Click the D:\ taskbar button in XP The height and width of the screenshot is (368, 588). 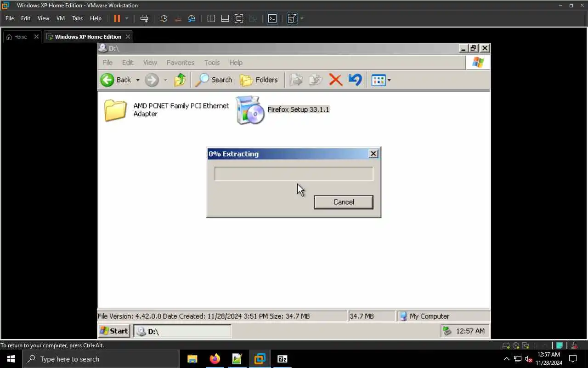[182, 331]
